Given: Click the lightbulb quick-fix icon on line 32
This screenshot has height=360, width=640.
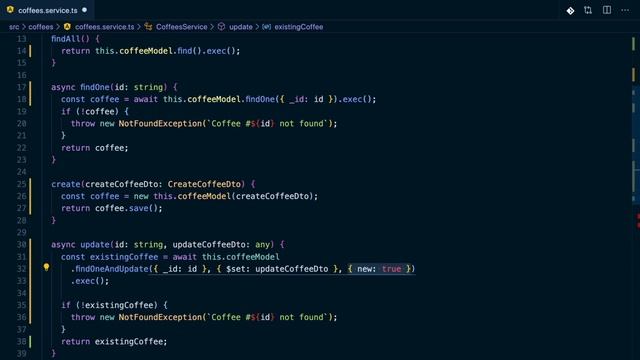Looking at the screenshot, I should coord(47,267).
